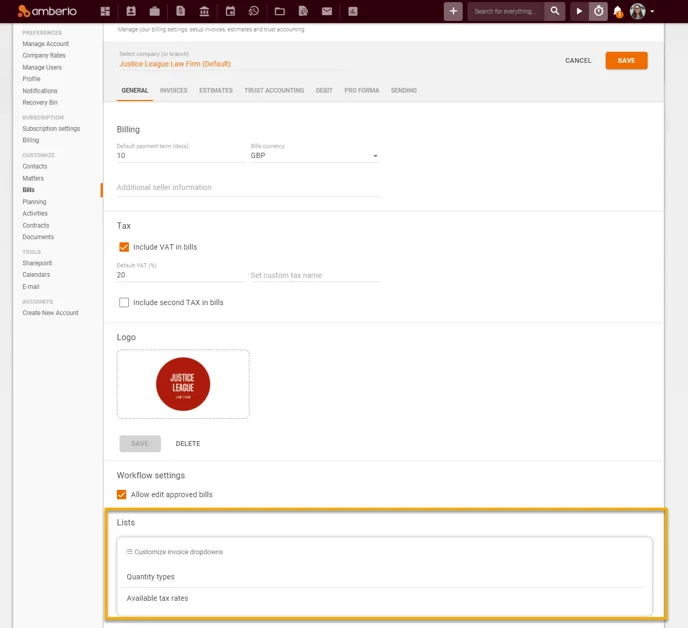Click the search magnifier icon
The height and width of the screenshot is (628, 688).
click(x=555, y=11)
